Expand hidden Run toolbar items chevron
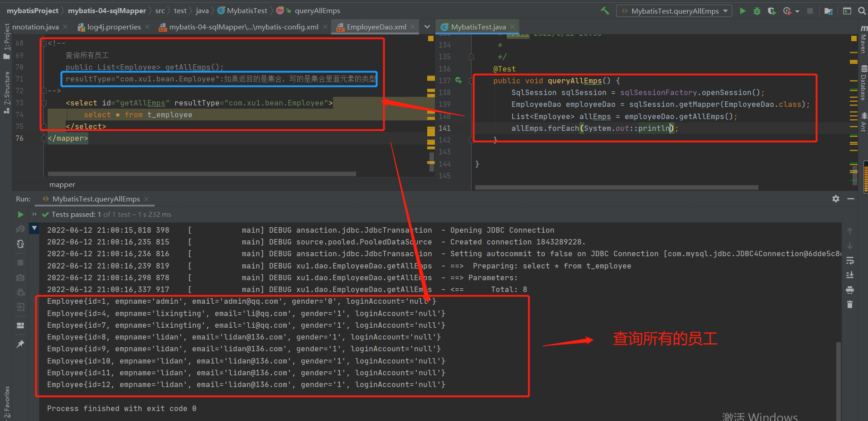 (34, 214)
